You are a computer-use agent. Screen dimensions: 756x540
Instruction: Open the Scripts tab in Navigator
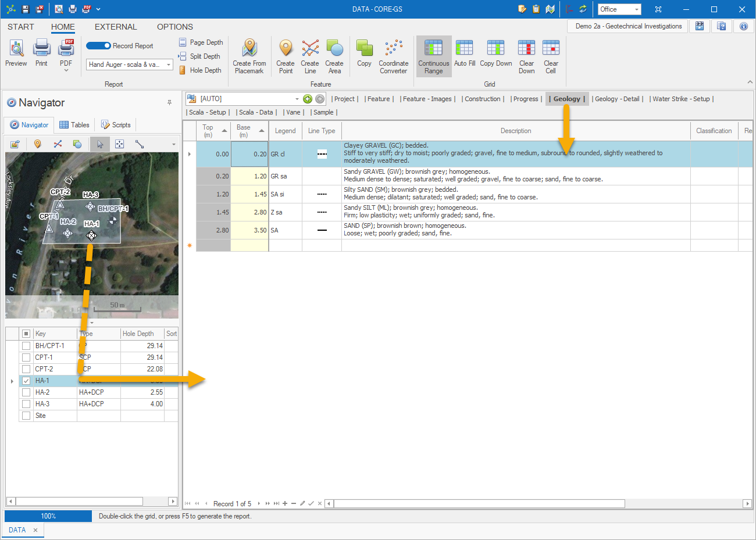116,125
